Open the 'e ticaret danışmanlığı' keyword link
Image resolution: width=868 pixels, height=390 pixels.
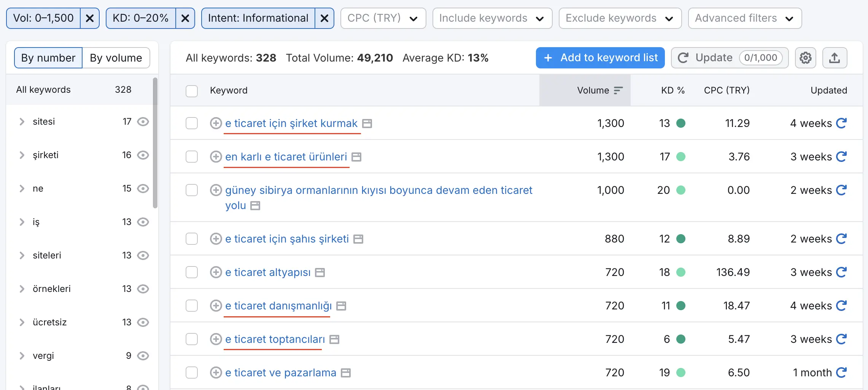278,306
